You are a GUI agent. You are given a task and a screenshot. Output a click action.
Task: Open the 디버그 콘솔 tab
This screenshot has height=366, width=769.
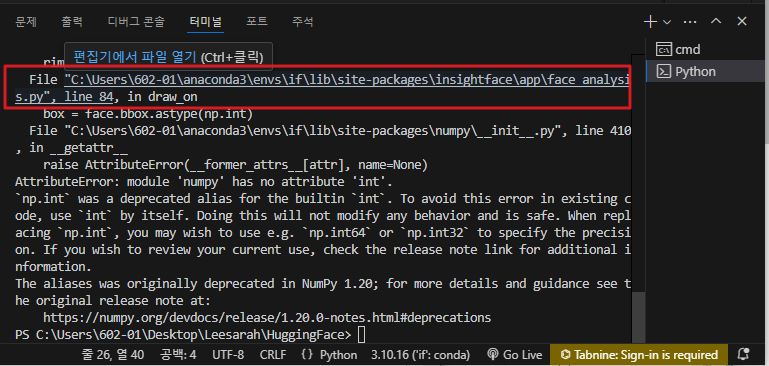[x=136, y=22]
